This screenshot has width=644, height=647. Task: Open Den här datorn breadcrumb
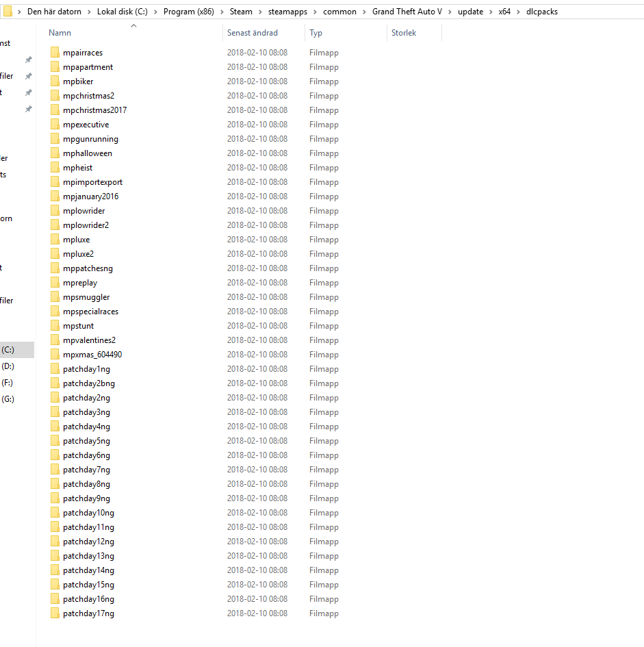[x=54, y=12]
